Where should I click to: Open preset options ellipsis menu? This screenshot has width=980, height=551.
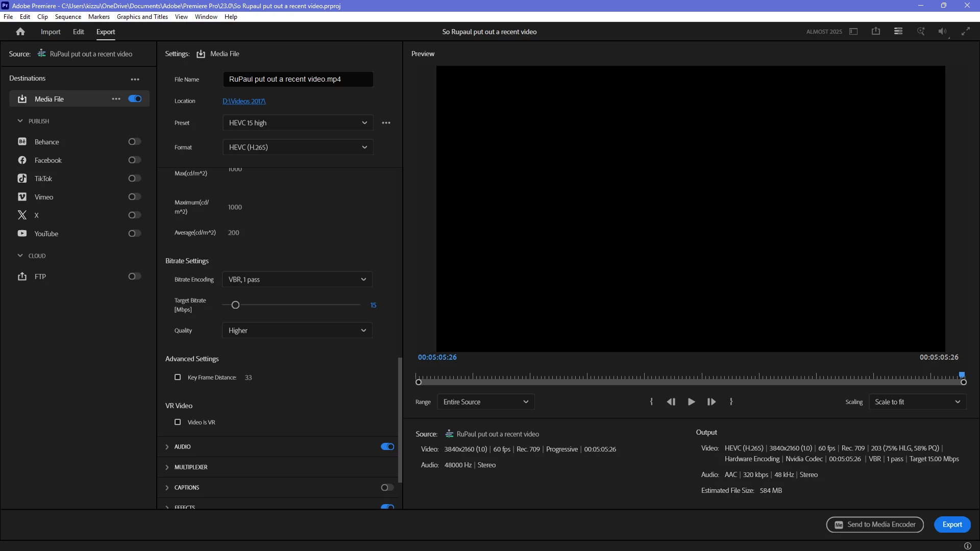click(x=386, y=123)
